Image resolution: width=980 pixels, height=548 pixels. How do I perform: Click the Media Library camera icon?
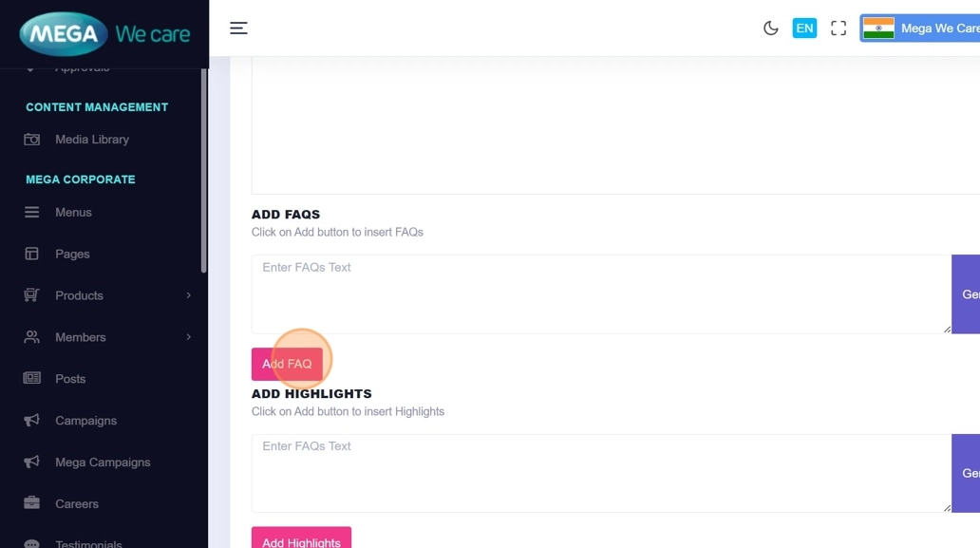coord(32,140)
